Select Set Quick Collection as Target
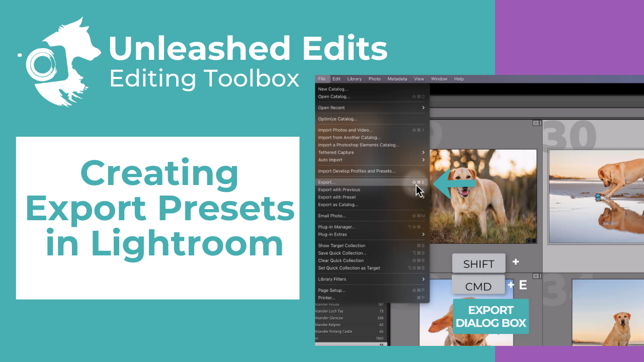Viewport: 644px width, 362px height. click(372, 268)
